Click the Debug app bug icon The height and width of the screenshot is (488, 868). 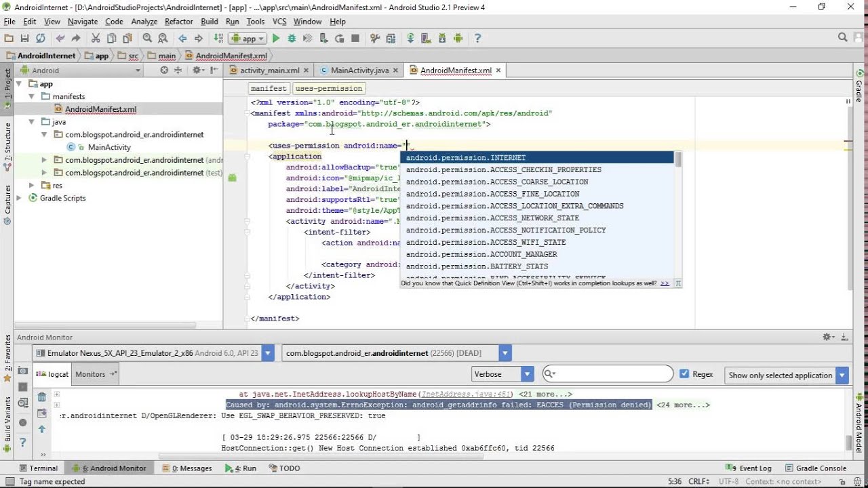(x=292, y=39)
